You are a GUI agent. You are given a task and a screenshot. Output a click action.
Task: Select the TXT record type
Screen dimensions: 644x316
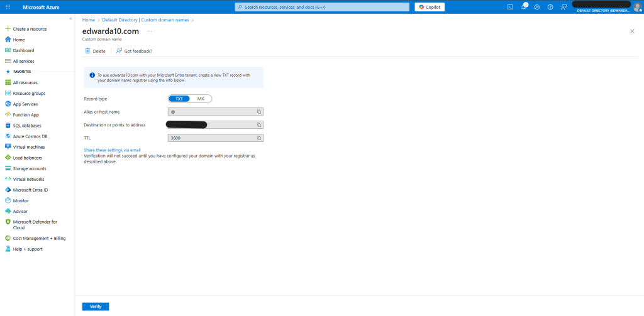tap(179, 99)
